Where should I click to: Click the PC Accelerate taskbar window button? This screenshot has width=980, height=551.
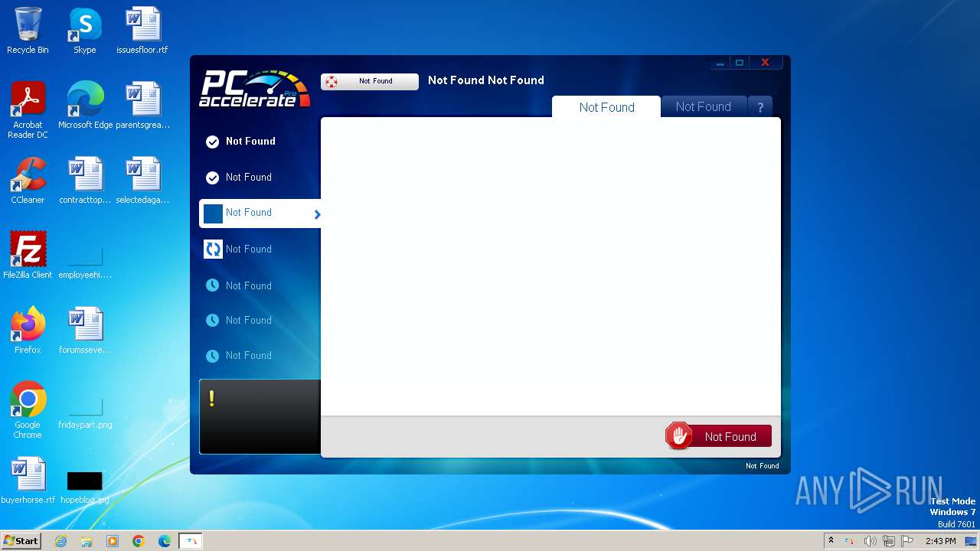tap(191, 541)
